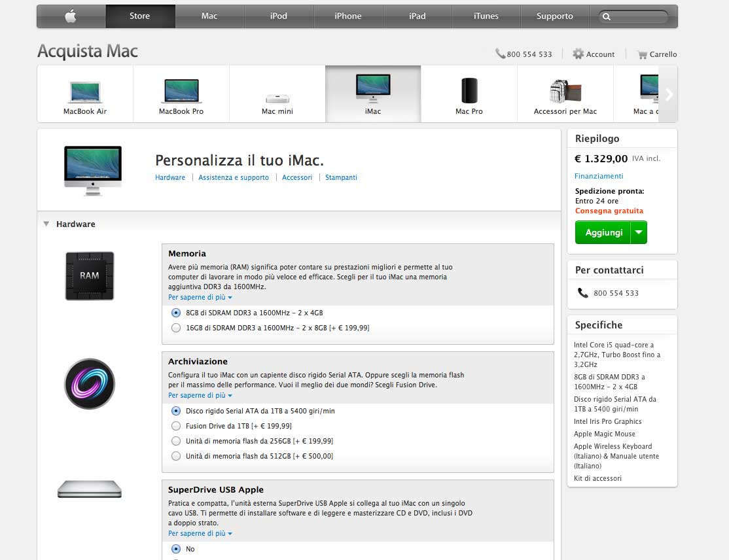The height and width of the screenshot is (560, 729).
Task: Open the Store tab
Action: tap(140, 16)
